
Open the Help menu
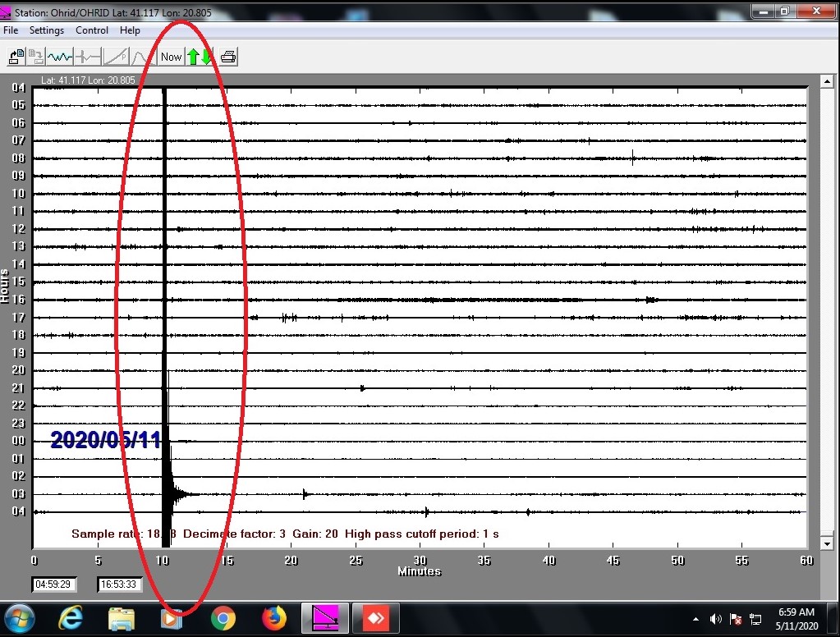click(x=130, y=30)
